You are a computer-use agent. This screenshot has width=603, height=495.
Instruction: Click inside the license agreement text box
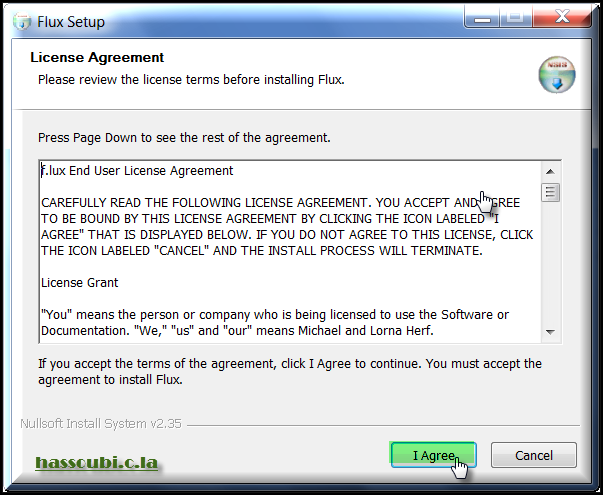point(290,252)
